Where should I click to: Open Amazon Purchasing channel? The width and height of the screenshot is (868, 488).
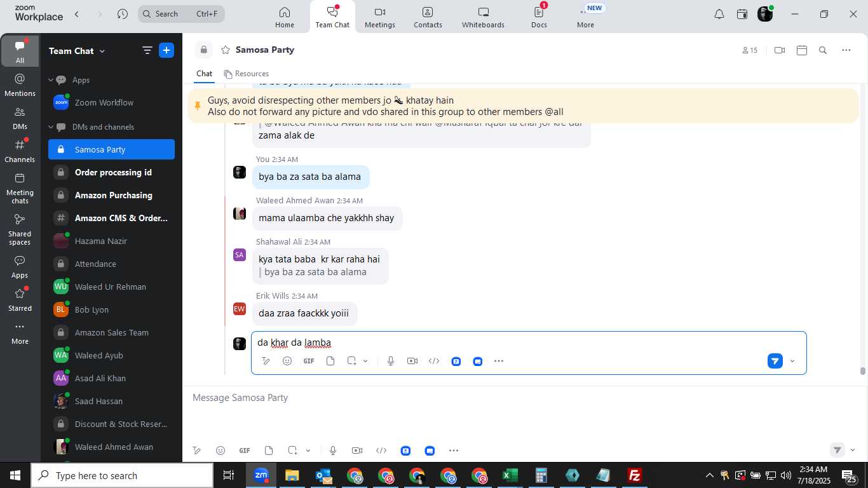click(x=111, y=195)
